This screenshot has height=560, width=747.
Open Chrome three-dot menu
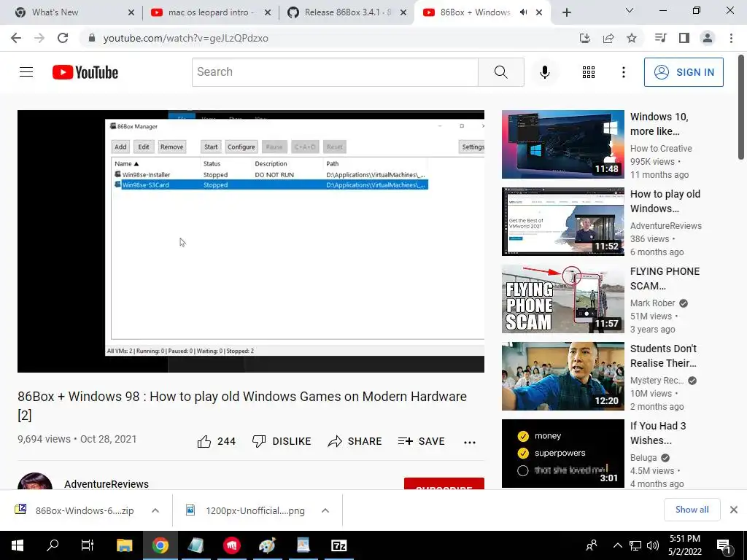tap(731, 38)
